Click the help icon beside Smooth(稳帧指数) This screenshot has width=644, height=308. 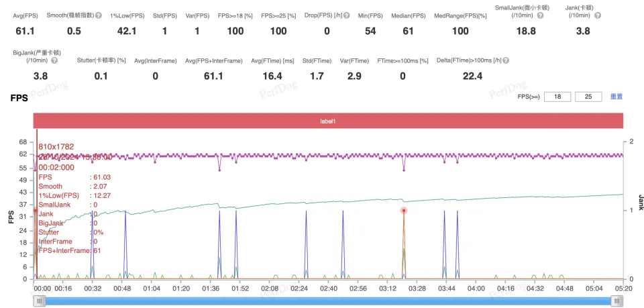[99, 15]
